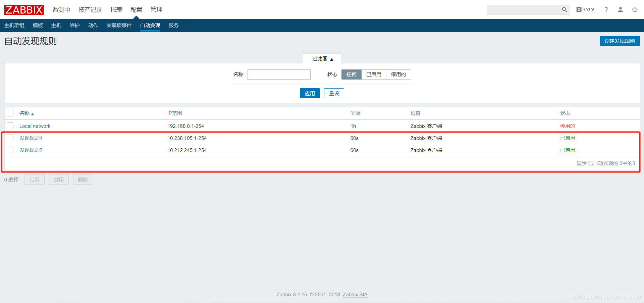Go to 关联项事件 submenu

point(119,26)
